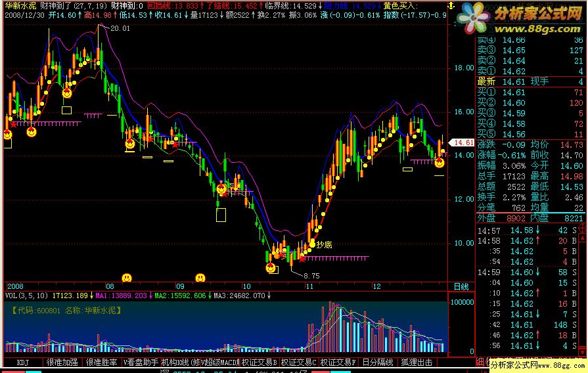The image size is (588, 373).
Task: Click the 20.01 high price label
Action: 120,28
